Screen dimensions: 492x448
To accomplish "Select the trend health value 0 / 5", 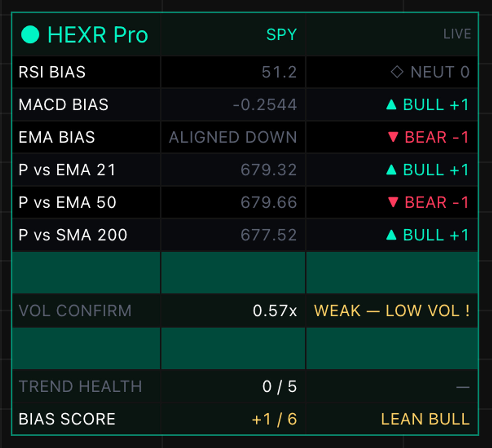I will (279, 387).
